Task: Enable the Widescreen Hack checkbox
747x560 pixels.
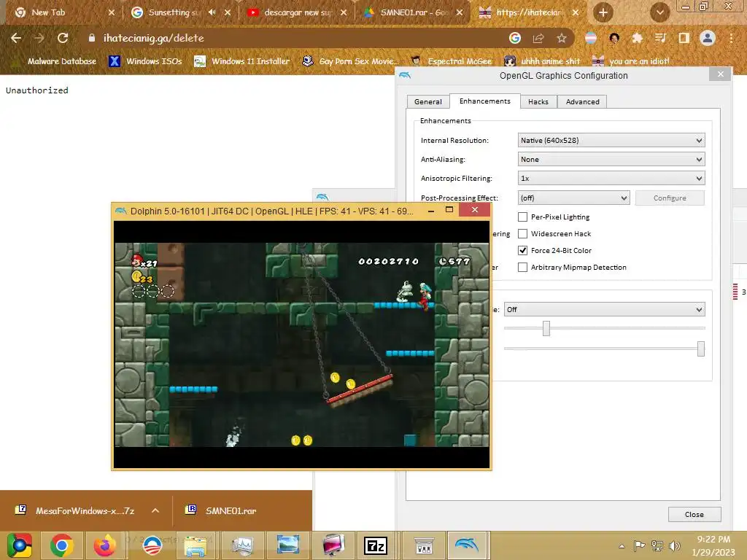Action: (522, 234)
